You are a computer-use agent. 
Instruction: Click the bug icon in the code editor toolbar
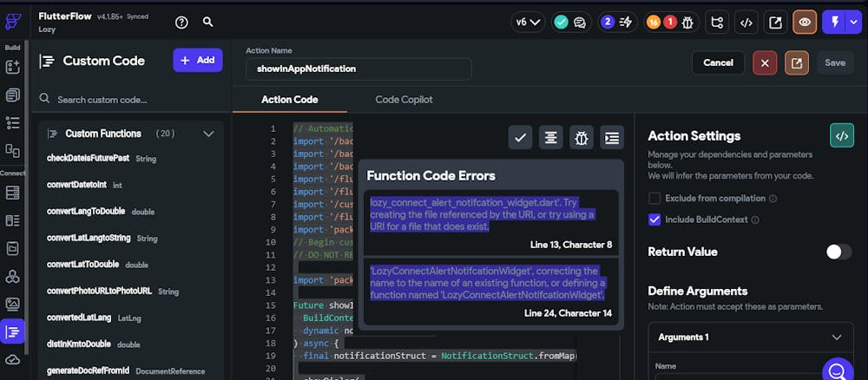[581, 137]
